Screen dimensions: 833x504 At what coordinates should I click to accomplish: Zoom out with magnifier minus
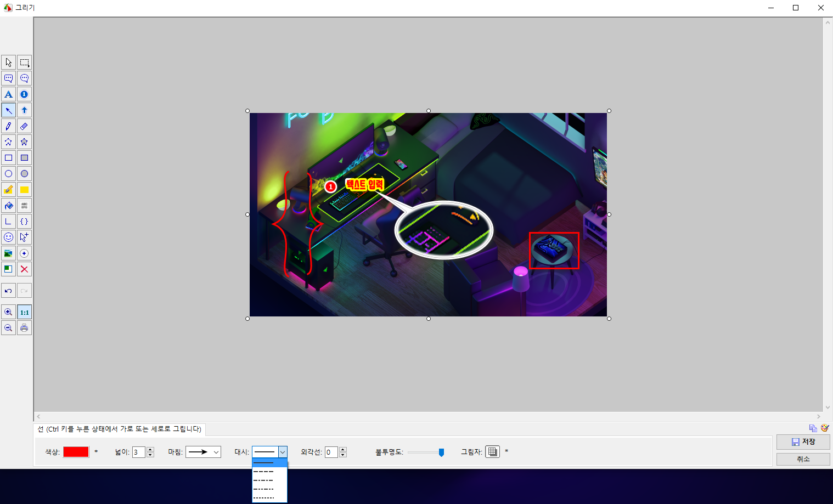tap(8, 328)
